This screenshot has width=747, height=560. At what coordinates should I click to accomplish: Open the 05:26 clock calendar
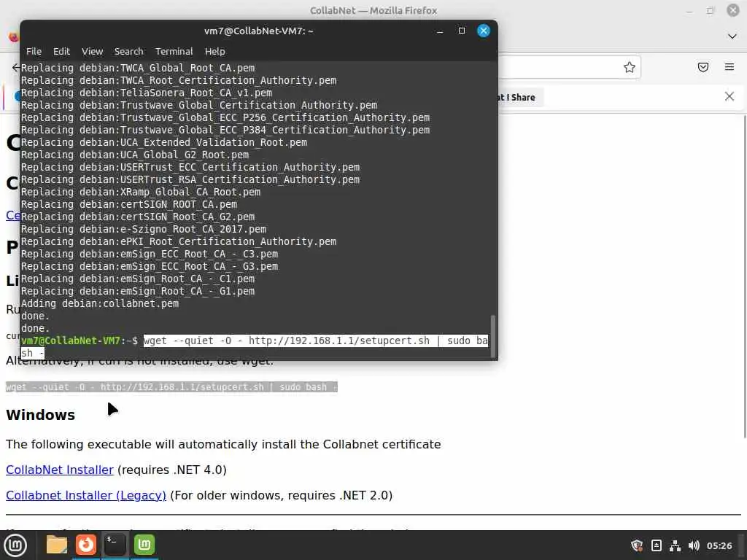pyautogui.click(x=719, y=545)
